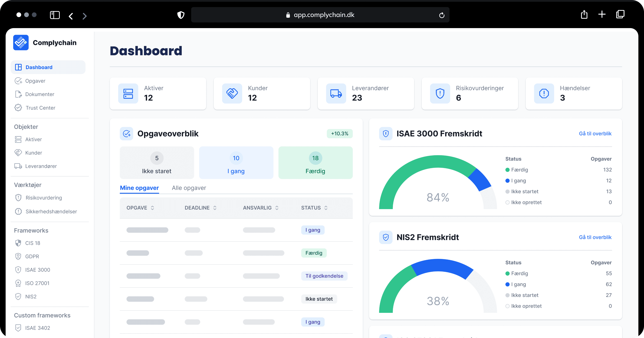Click the NIS2 gauge showing 38%

coord(438,286)
